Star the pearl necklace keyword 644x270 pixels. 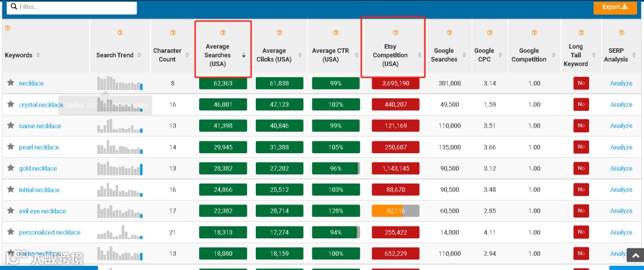[11, 147]
